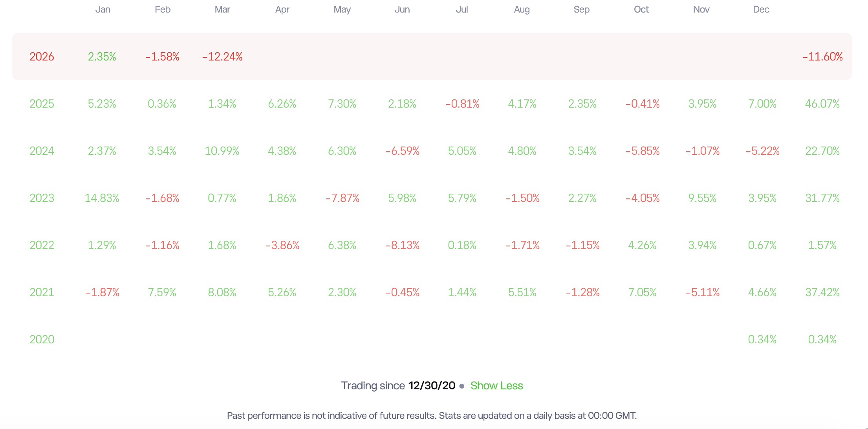The image size is (868, 429).
Task: Select the -8.13% June 2022 cell
Action: [402, 245]
